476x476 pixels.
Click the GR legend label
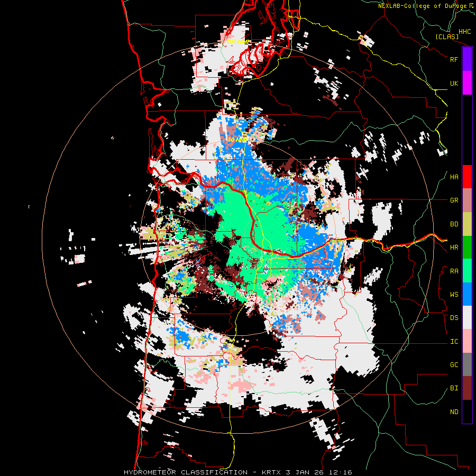pyautogui.click(x=454, y=200)
